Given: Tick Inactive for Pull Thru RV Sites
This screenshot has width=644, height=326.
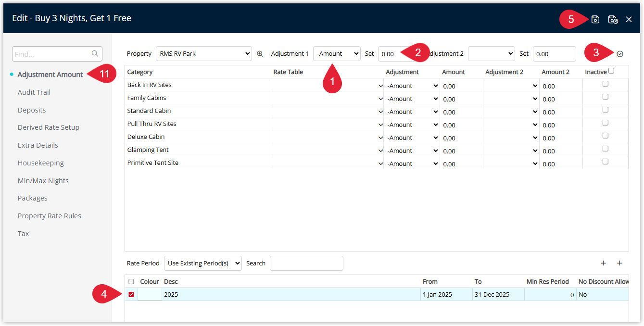Looking at the screenshot, I should click(x=606, y=123).
